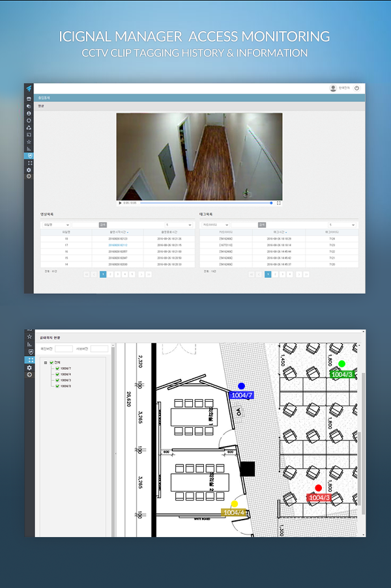Select the active location icon in bottom sidebar
The height and width of the screenshot is (588, 391).
[x=29, y=360]
